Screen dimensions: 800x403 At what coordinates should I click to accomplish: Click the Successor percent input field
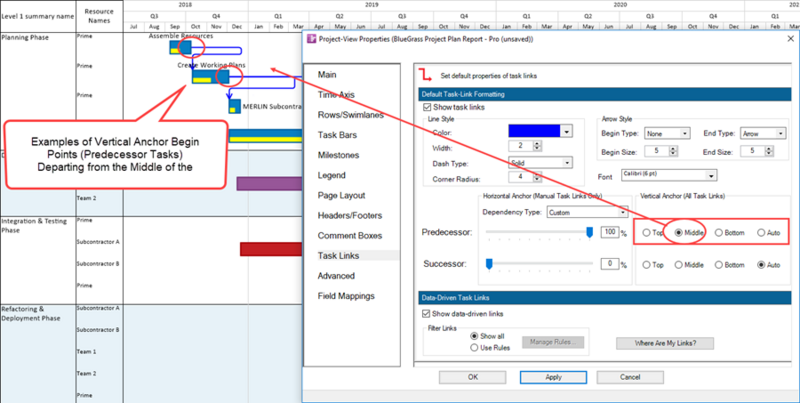pyautogui.click(x=609, y=264)
